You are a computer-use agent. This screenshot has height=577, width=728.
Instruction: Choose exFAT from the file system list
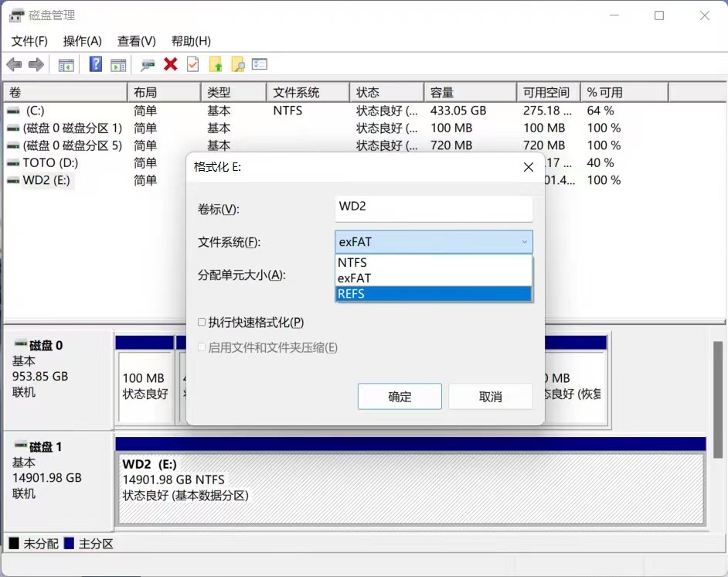coord(434,278)
